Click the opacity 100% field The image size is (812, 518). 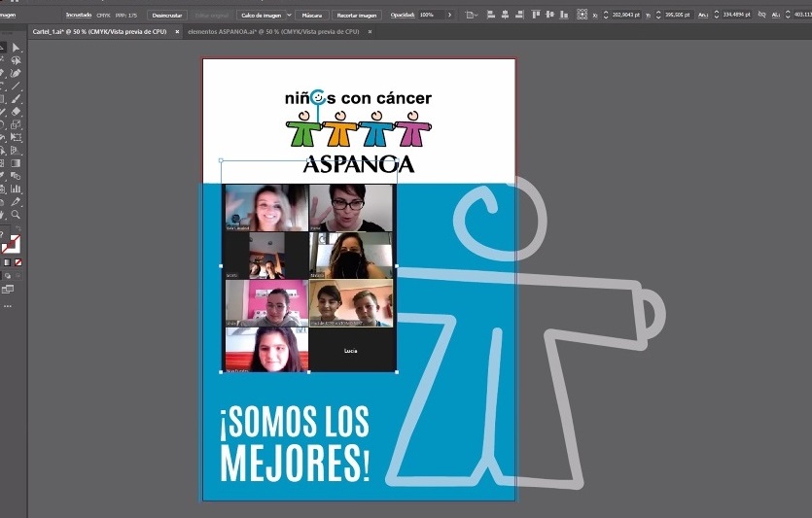(431, 15)
